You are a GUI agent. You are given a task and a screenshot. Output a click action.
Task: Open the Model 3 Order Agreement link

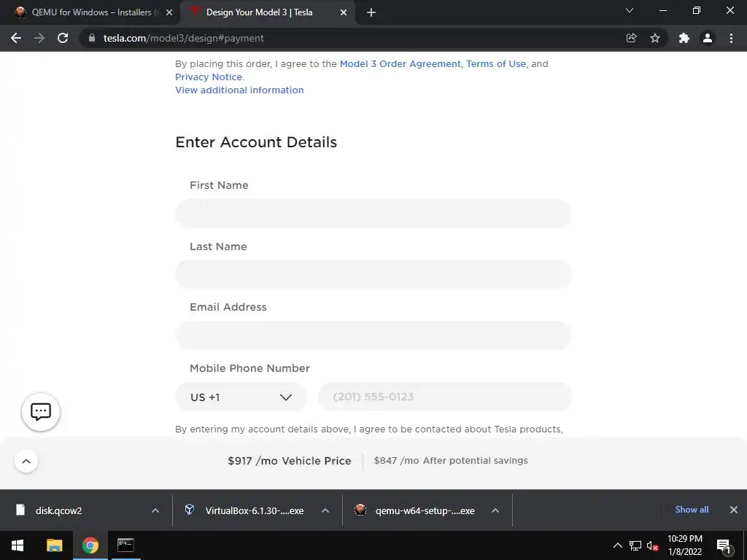point(400,64)
